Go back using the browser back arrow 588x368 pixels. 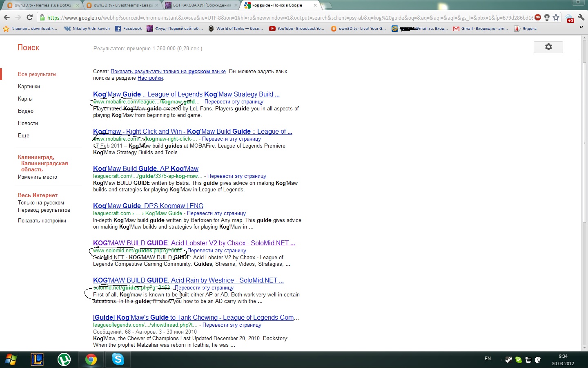pyautogui.click(x=7, y=18)
